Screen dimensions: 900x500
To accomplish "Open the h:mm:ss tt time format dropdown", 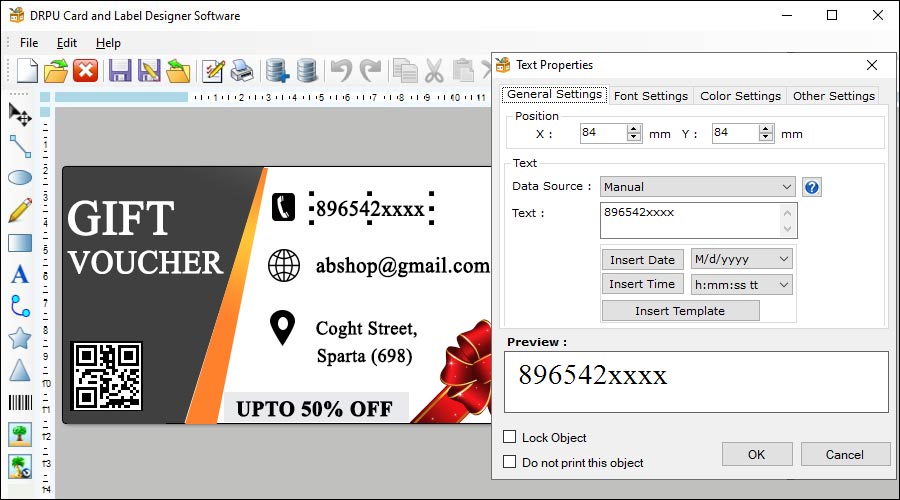I will coord(741,285).
